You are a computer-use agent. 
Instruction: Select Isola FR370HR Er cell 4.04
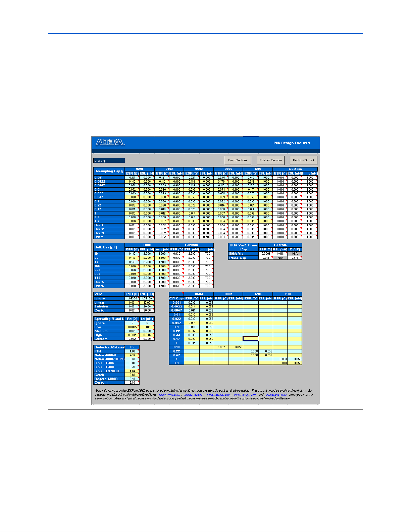coord(132,371)
